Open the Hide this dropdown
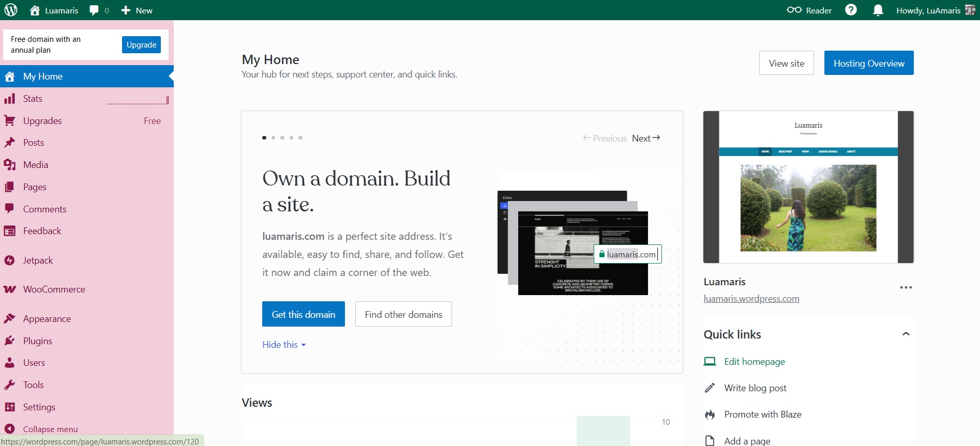The image size is (980, 446). pos(284,345)
